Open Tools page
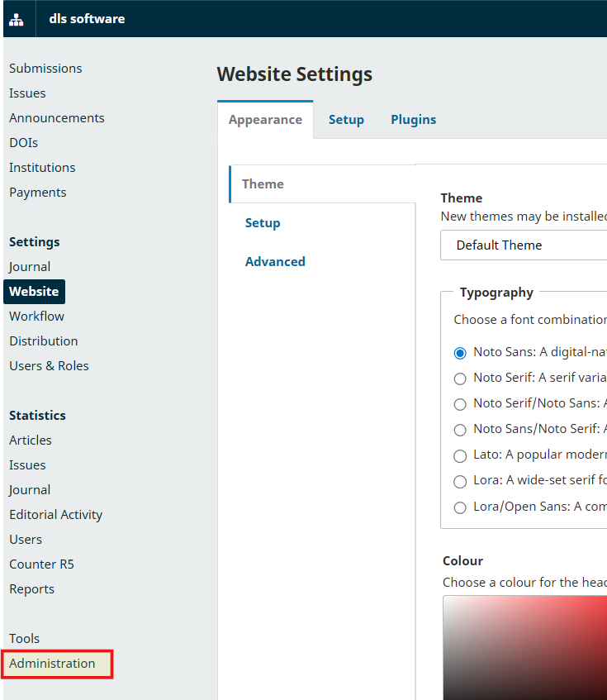This screenshot has height=700, width=607. pyautogui.click(x=24, y=638)
